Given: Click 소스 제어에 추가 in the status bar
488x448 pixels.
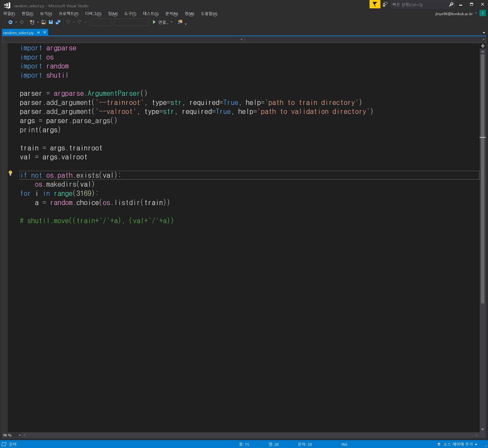Looking at the screenshot, I should click(457, 444).
